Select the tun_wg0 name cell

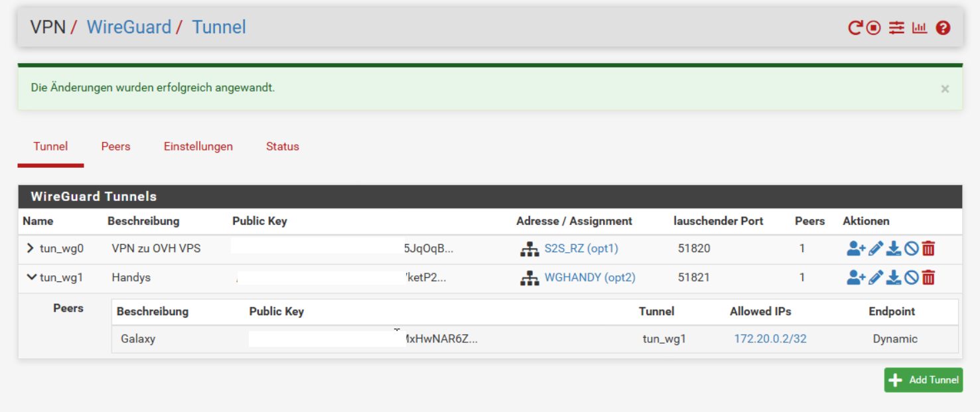click(62, 249)
